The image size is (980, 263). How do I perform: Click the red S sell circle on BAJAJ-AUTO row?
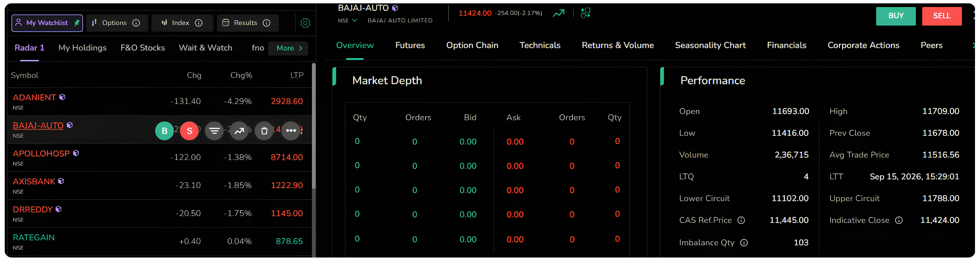[189, 131]
